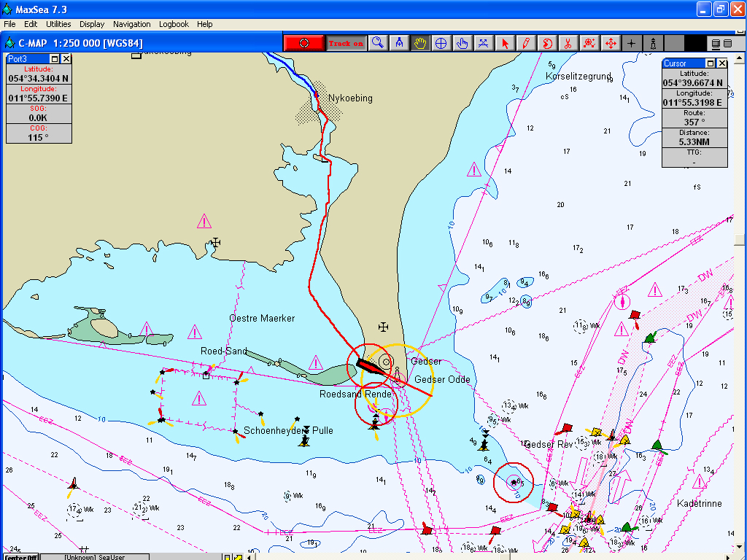Viewport: 747px width, 560px height.
Task: Click the MaxSea application icon in title bar
Action: point(7,9)
